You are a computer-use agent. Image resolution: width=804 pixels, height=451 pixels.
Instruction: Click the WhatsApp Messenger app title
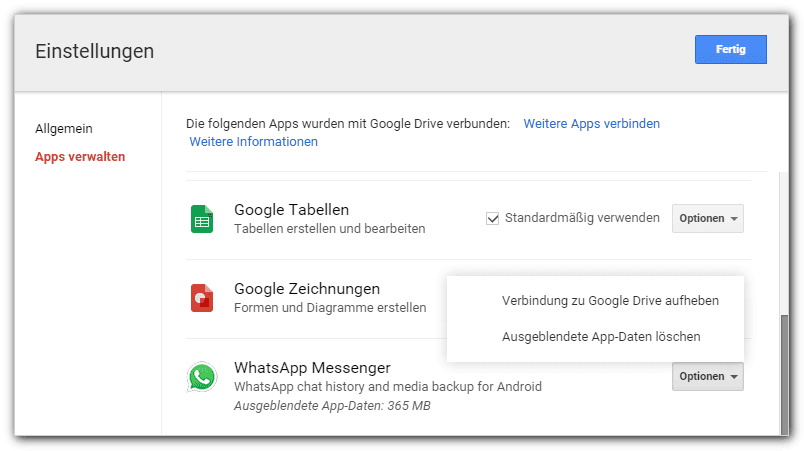coord(312,367)
